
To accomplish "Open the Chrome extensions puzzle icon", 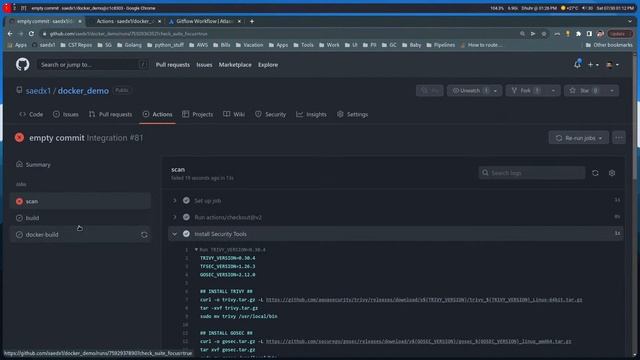I will [578, 34].
